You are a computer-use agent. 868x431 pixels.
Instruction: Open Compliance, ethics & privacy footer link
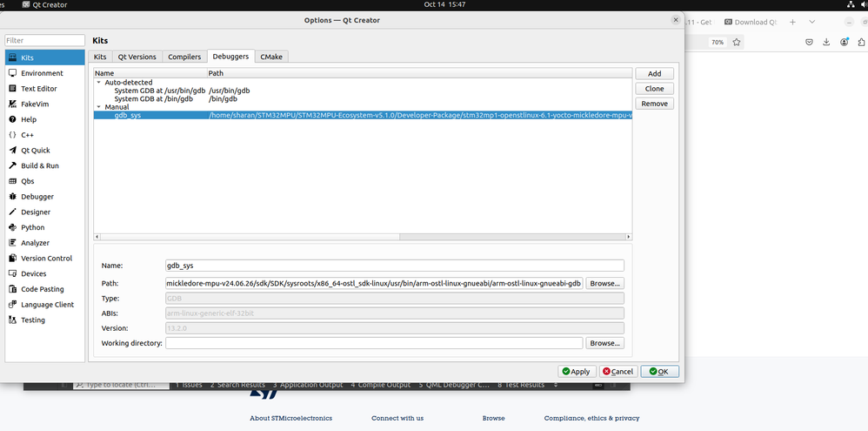tap(591, 418)
